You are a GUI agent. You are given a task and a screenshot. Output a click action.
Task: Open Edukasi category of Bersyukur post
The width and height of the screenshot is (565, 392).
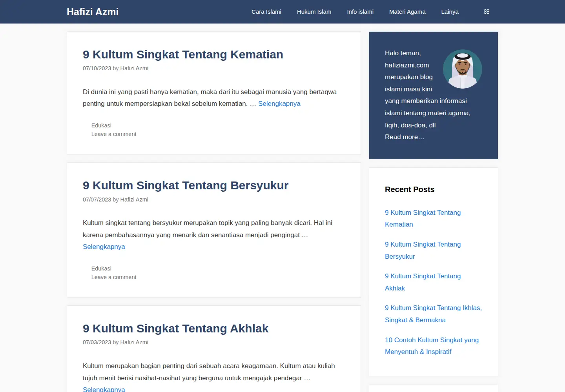(101, 269)
